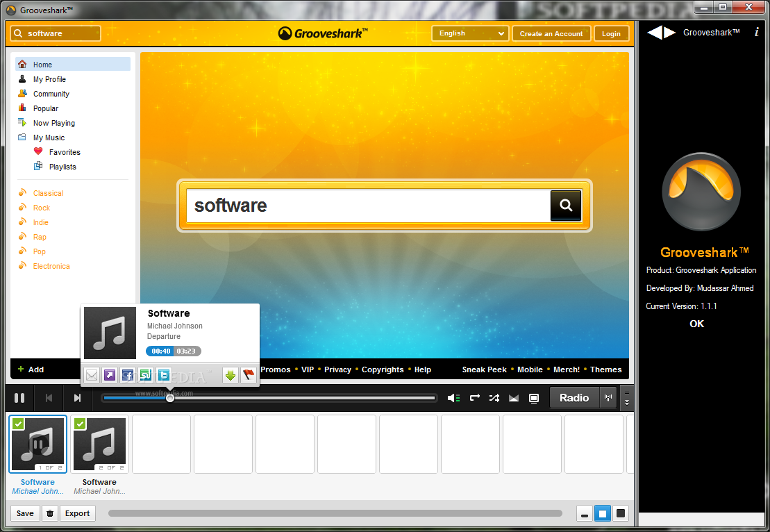Image resolution: width=770 pixels, height=532 pixels.
Task: Click the radio station antenna icon
Action: (x=608, y=398)
